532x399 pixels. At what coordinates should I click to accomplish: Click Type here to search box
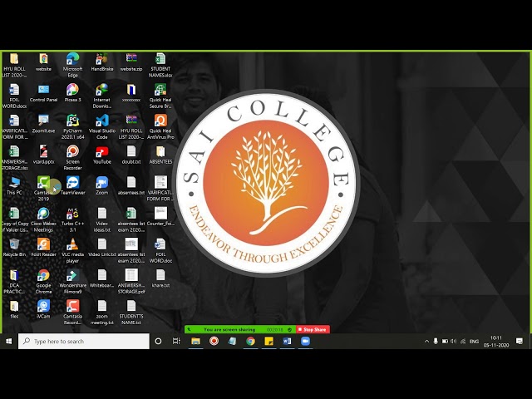[83, 341]
